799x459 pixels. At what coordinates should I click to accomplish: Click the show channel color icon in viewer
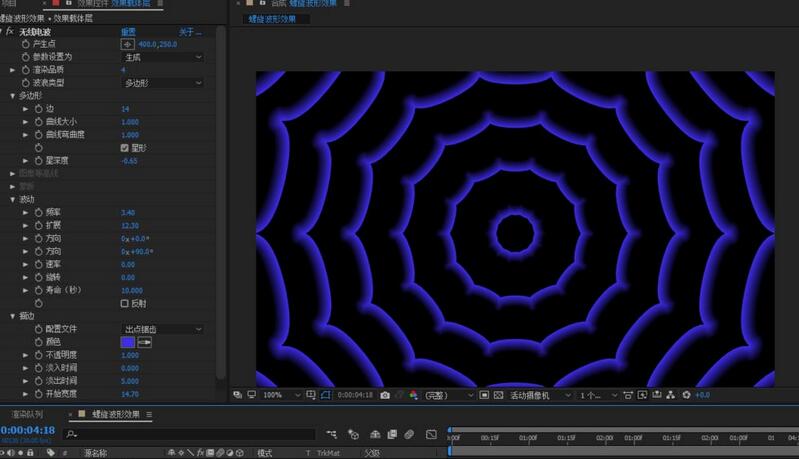tap(413, 395)
